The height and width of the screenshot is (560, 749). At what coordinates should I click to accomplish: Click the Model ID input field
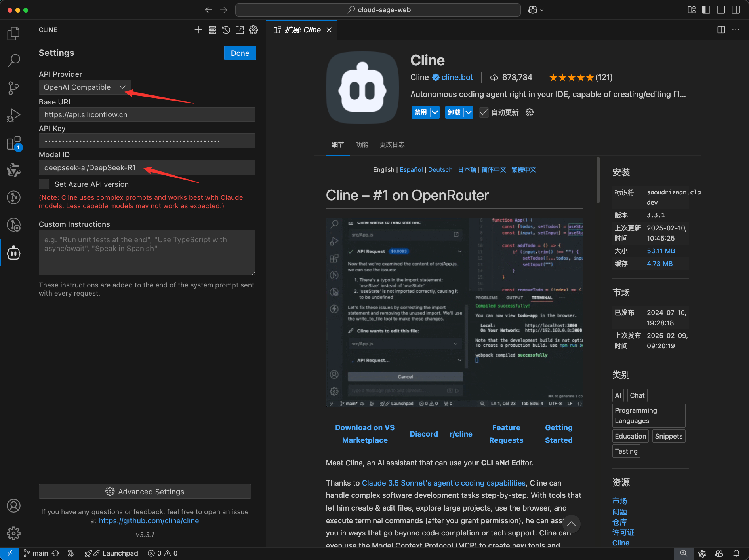[147, 167]
